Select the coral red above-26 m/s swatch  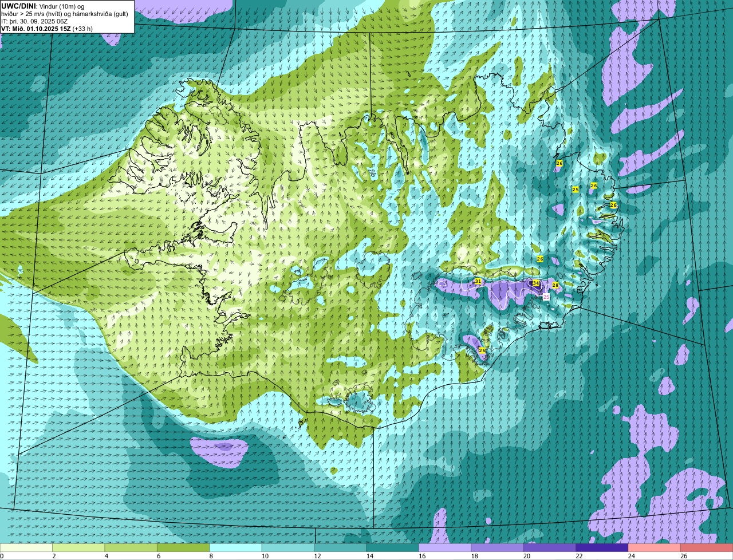point(707,547)
